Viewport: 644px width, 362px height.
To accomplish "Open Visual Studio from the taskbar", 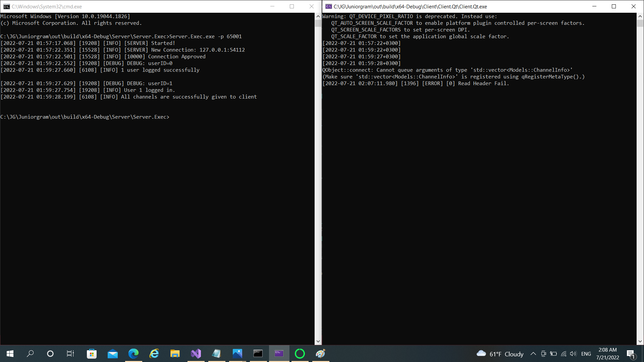I will point(196,354).
